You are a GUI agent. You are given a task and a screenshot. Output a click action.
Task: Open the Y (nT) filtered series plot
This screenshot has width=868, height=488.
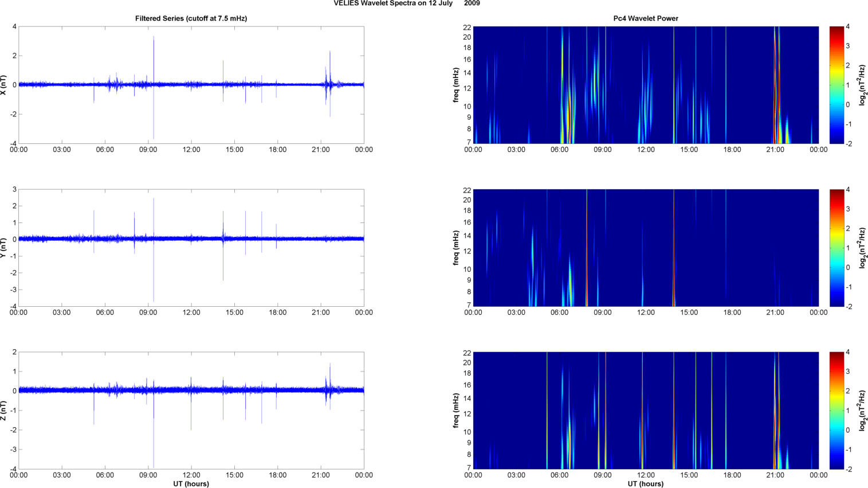191,248
